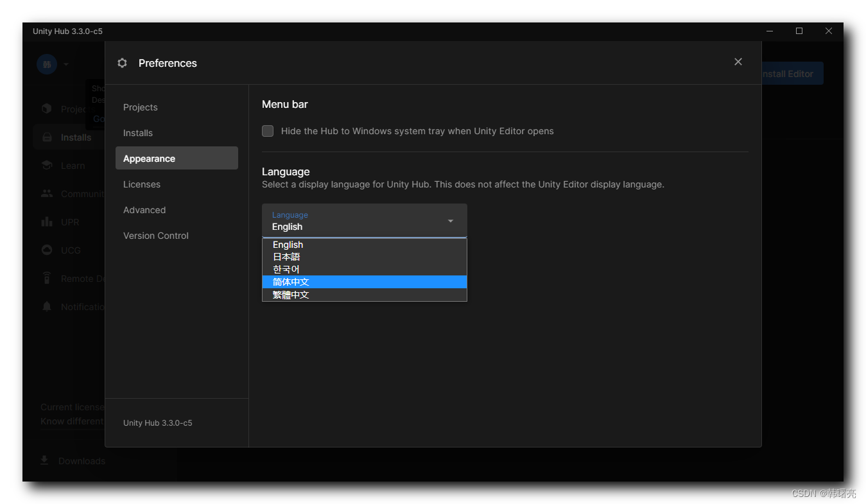Viewport: 866px width, 504px height.
Task: Maximize the Unity Hub window
Action: (799, 31)
